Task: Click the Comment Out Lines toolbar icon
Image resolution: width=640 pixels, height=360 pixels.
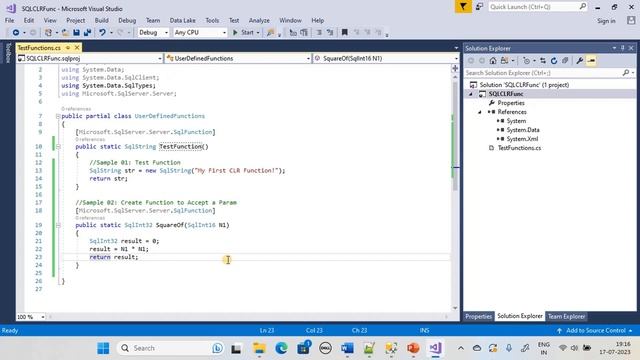Action: [x=319, y=32]
